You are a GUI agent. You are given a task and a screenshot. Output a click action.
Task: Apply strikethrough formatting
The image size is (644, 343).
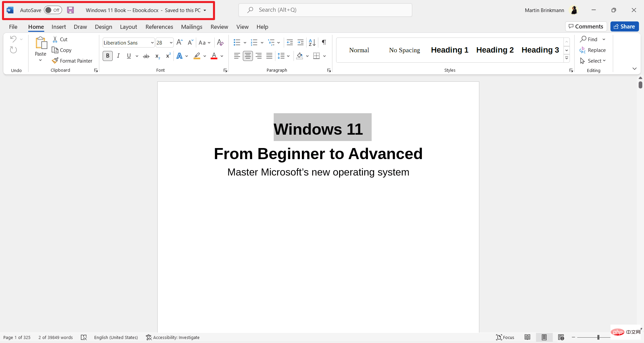[146, 56]
